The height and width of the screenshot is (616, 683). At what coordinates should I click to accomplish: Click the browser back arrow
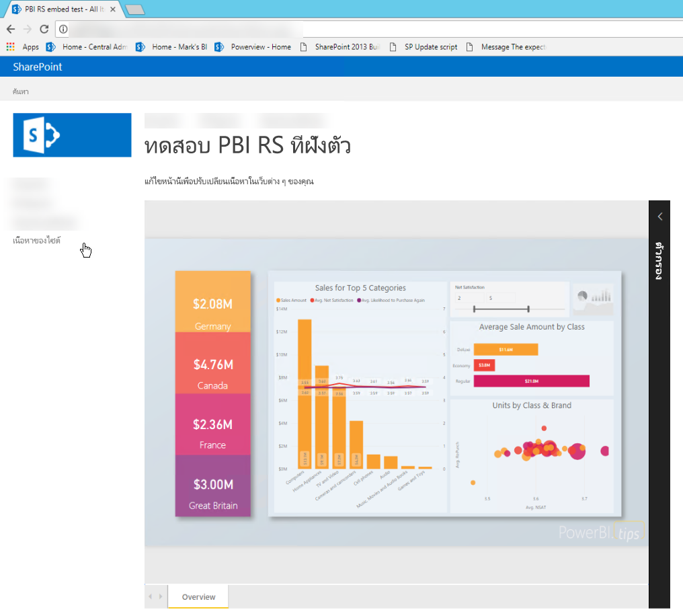coord(10,29)
